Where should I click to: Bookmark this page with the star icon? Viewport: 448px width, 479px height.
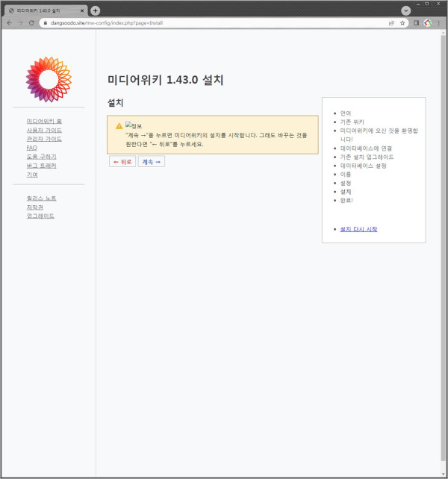click(402, 23)
